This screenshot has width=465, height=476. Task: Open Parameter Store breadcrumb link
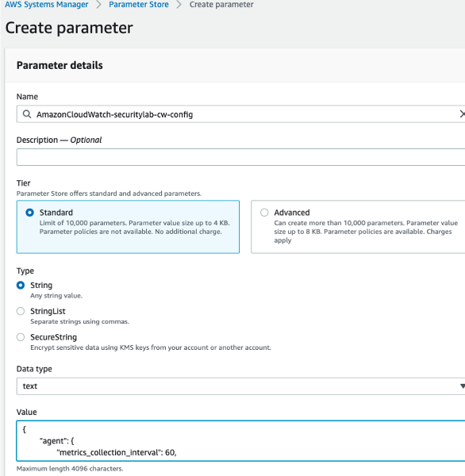pyautogui.click(x=139, y=5)
